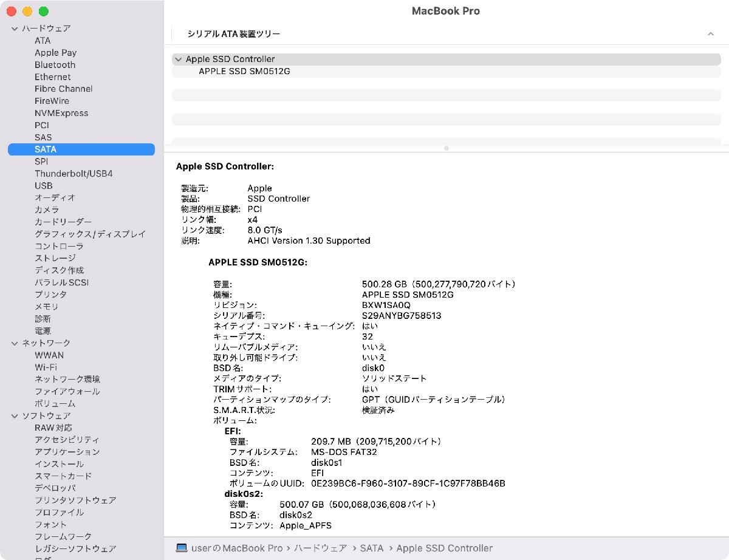Click the Mac icon in the breadcrumb bar

click(181, 548)
